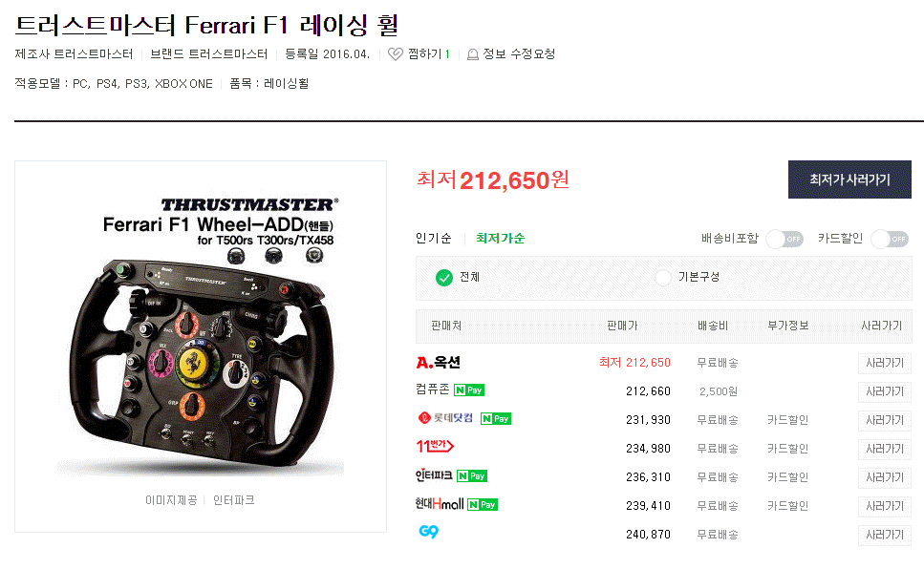Click the 최저가 사러가기 button

tap(849, 179)
